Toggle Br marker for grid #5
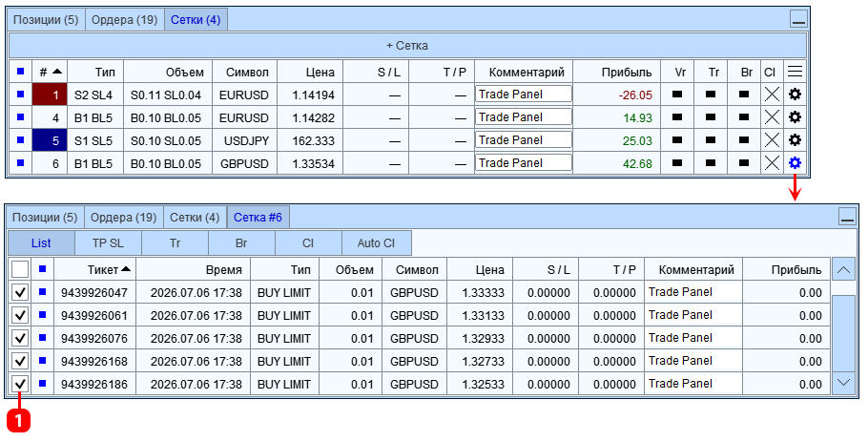868x442 pixels. click(x=744, y=140)
